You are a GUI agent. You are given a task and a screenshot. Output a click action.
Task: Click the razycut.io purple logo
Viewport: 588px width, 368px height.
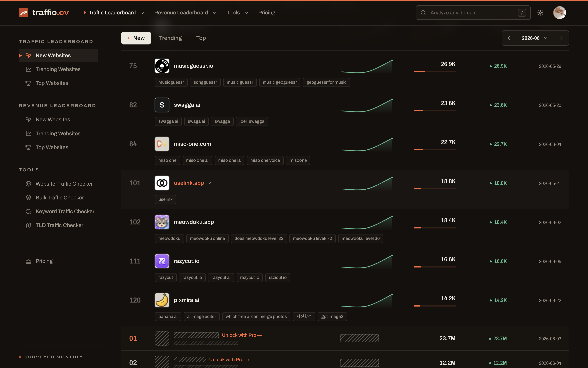pos(162,261)
